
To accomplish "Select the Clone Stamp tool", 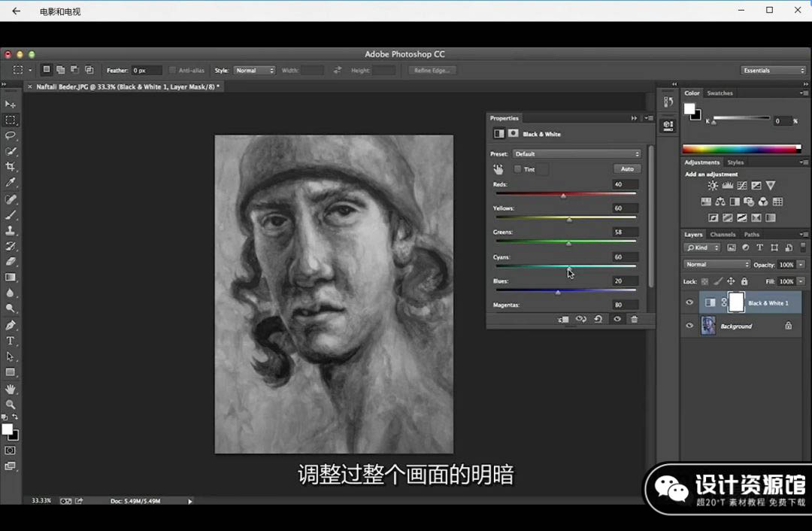I will coord(11,231).
